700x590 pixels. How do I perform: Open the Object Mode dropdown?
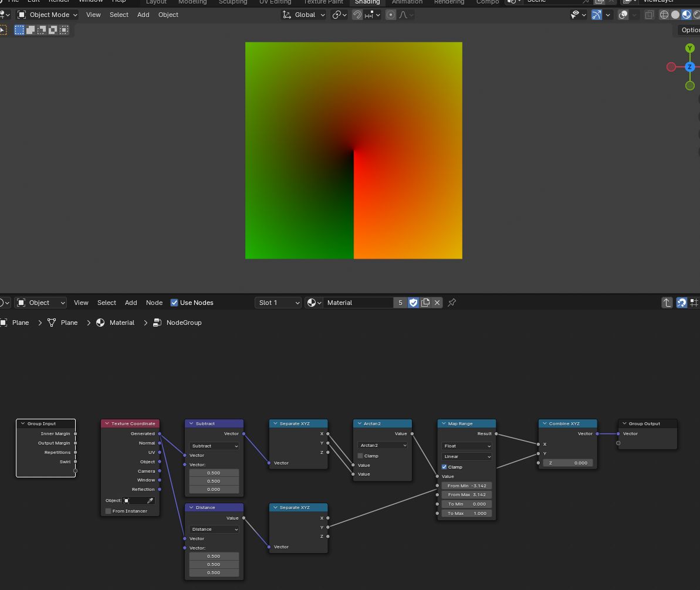[x=47, y=15]
